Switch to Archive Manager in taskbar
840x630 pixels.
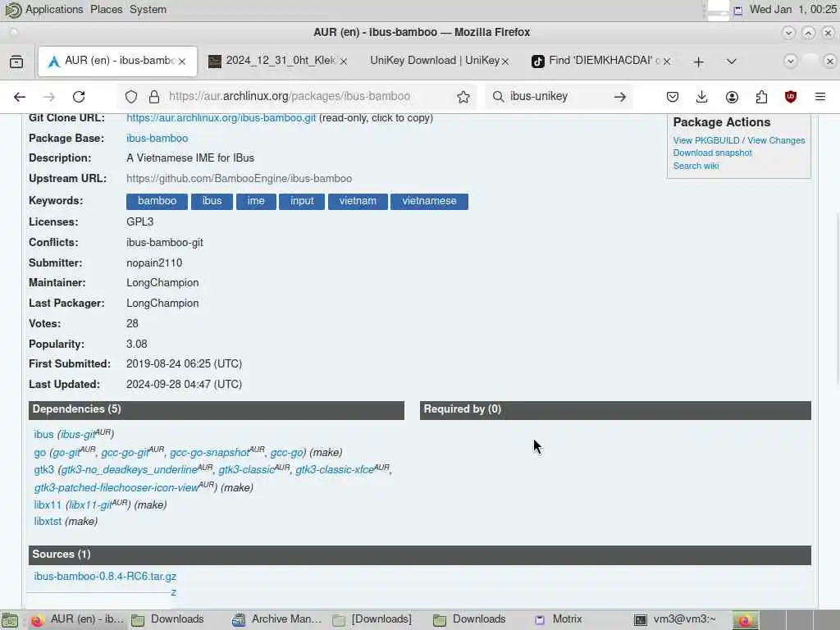pyautogui.click(x=276, y=620)
